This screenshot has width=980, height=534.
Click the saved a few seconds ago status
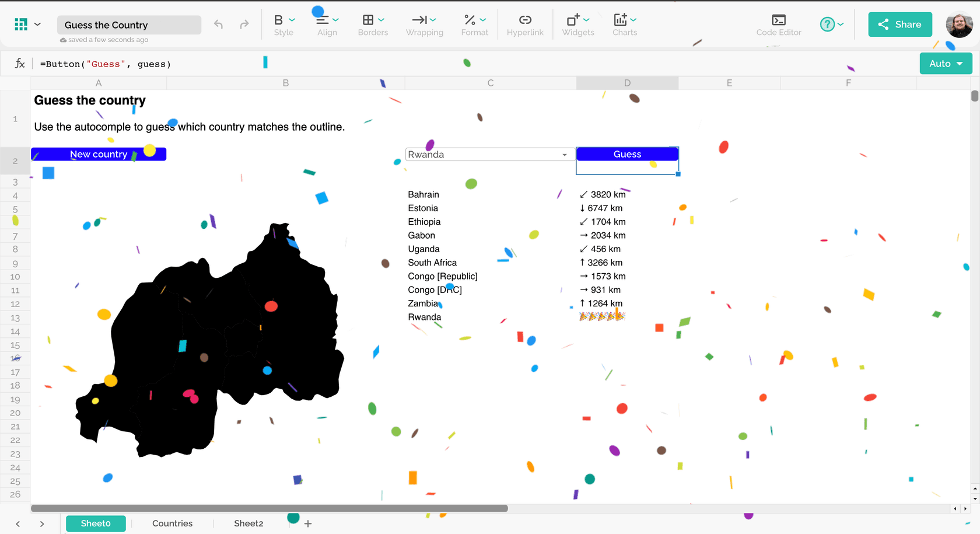click(x=104, y=40)
